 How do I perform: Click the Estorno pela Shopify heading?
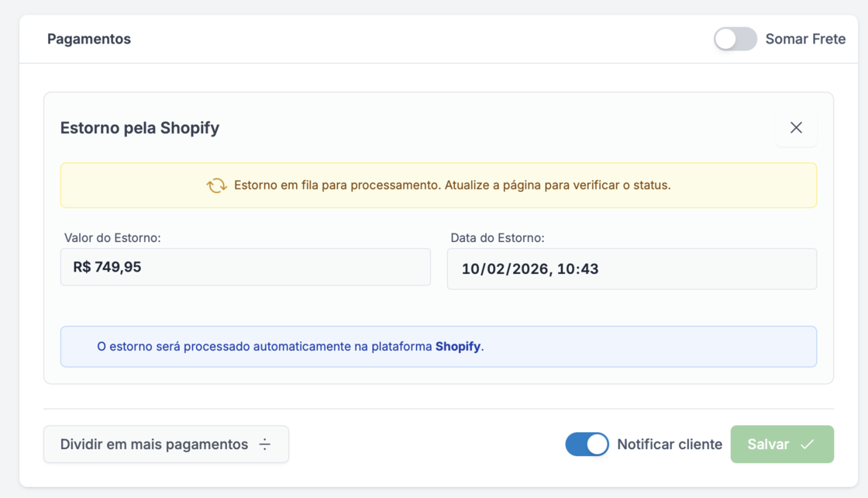[x=139, y=128]
